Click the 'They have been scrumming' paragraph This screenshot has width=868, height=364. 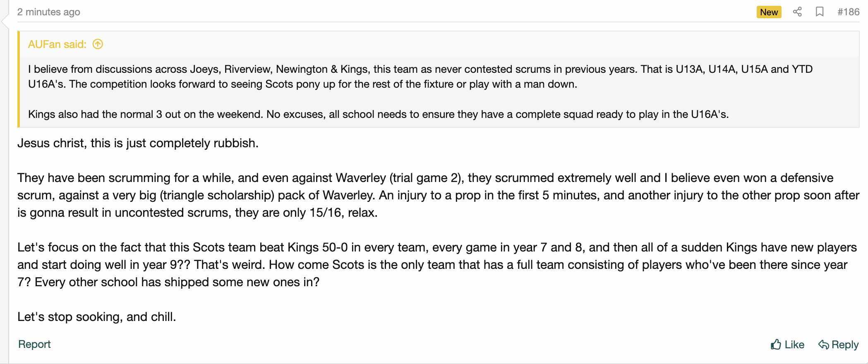tap(438, 195)
